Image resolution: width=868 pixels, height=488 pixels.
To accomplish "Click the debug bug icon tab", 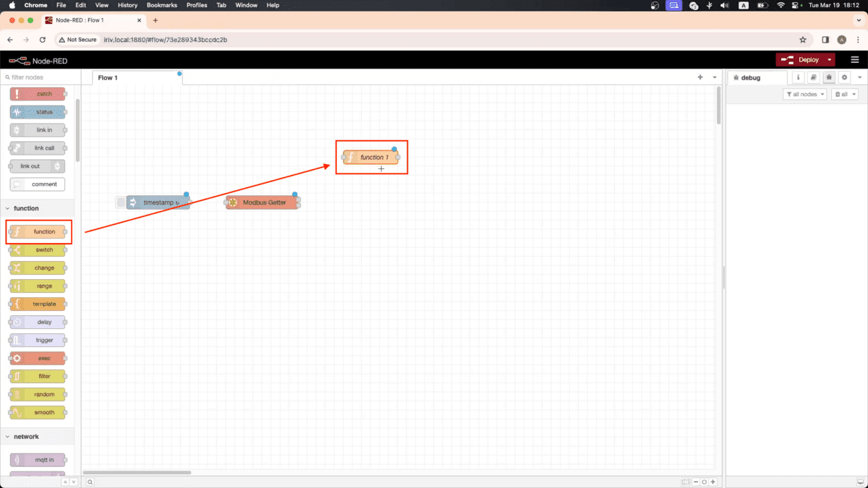I will pyautogui.click(x=829, y=77).
